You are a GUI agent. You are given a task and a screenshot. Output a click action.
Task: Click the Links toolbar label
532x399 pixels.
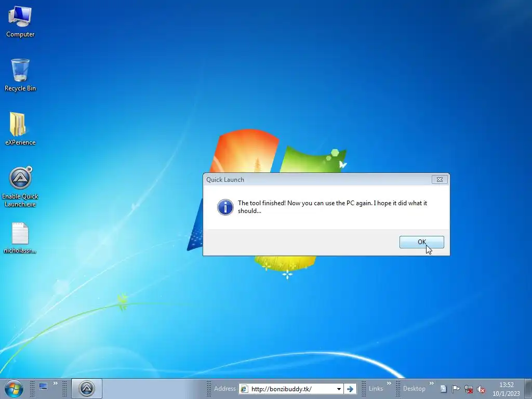tap(376, 389)
